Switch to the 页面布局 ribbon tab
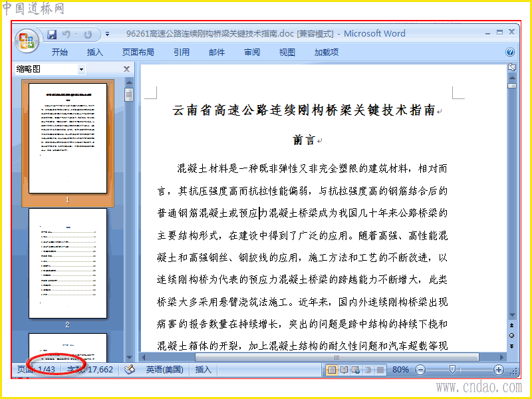Viewport: 532px width, 399px height. pyautogui.click(x=138, y=53)
